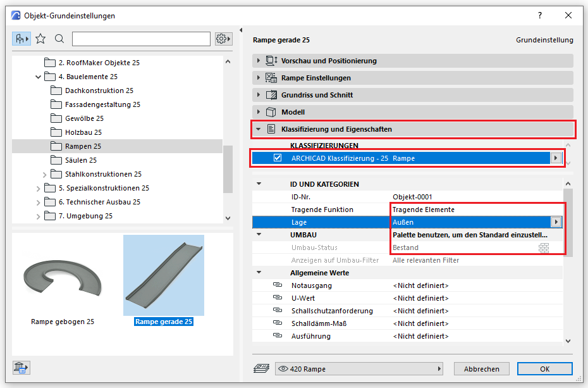Click the folder view mode icon
This screenshot has height=388, width=588.
[x=21, y=39]
